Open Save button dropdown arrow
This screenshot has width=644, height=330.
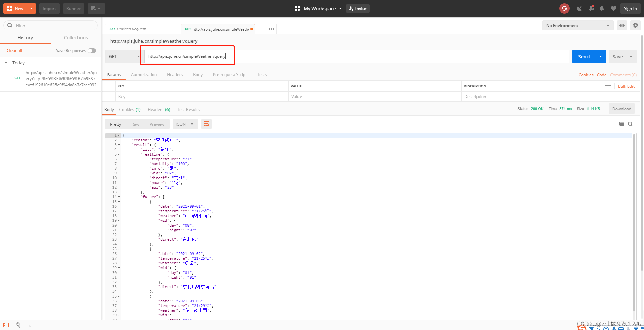click(x=631, y=56)
